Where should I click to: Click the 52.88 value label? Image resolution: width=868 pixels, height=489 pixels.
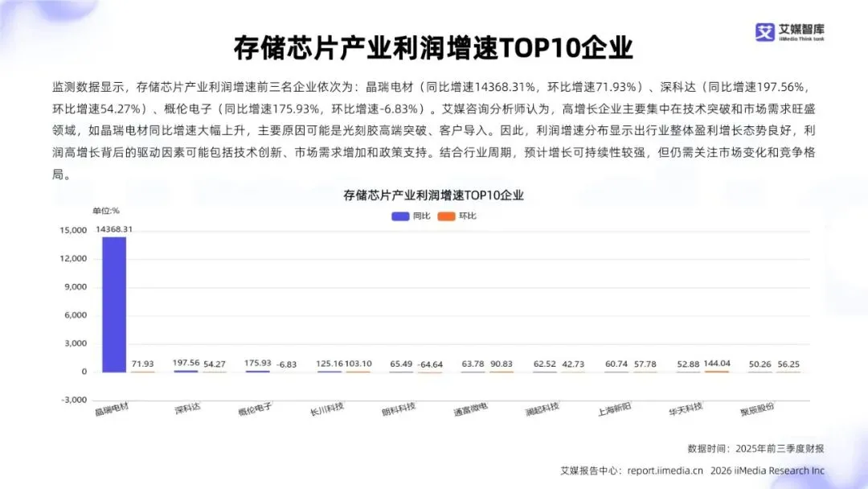[x=688, y=364]
